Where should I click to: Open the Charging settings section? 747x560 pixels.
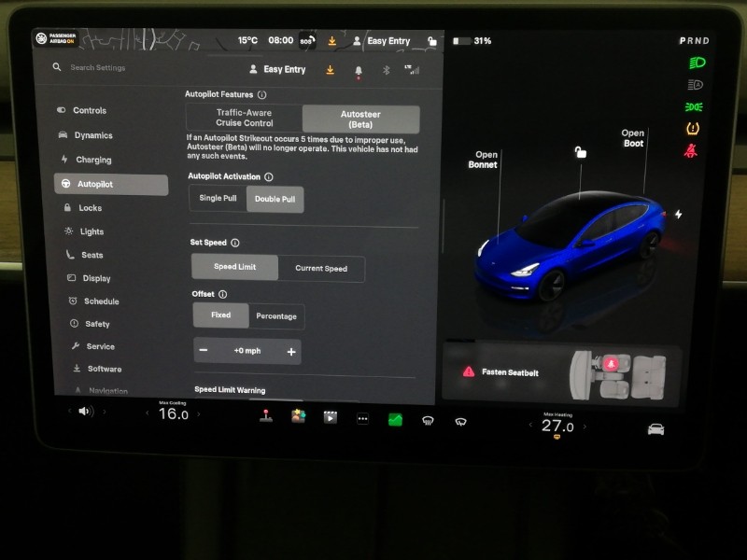click(x=94, y=160)
